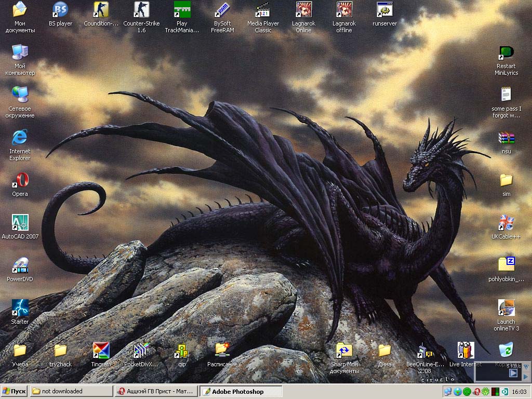Open the UKCable++ shortcut
The image size is (532, 399).
pos(506,227)
